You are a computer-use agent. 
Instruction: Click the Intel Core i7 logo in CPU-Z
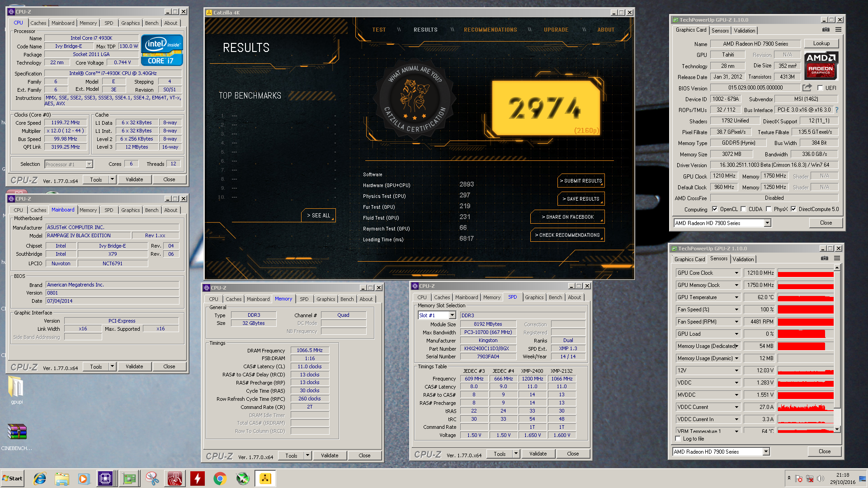(x=162, y=50)
